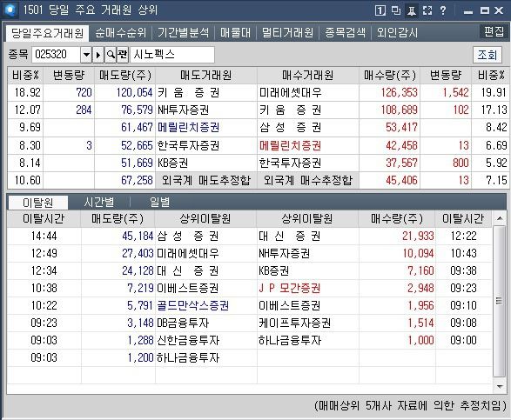
Task: Switch to the 멀티거래원 tab
Action: pos(287,33)
